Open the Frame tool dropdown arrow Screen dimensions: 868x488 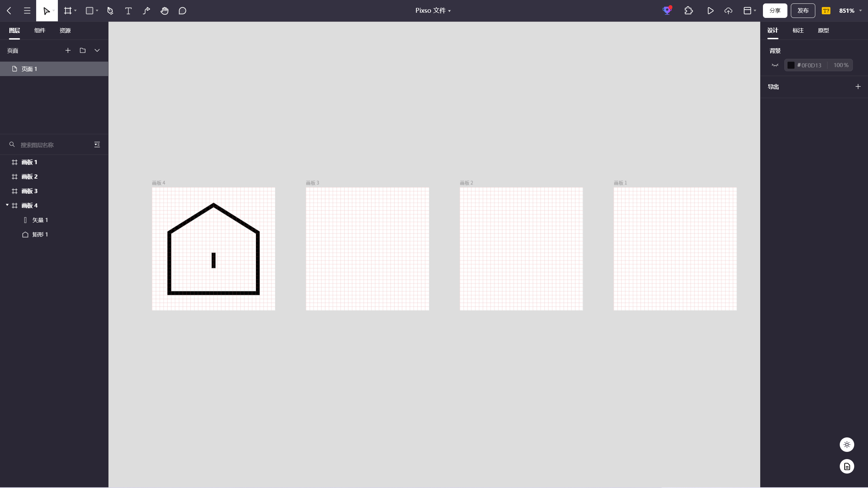[75, 11]
